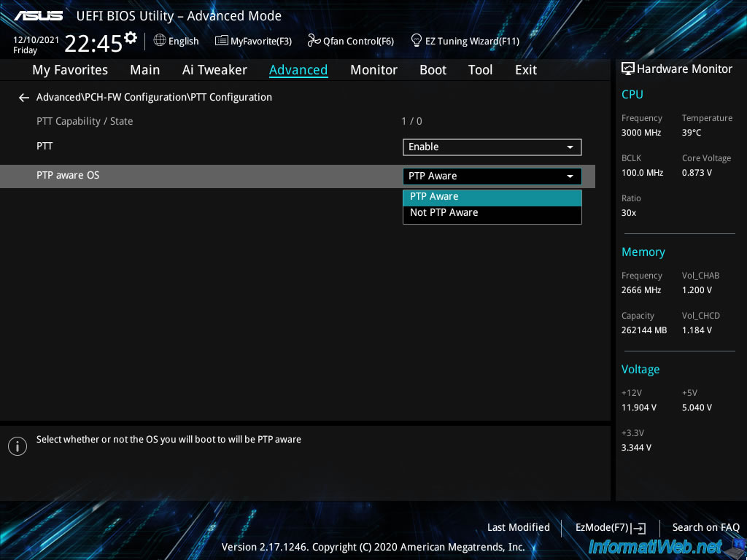Image resolution: width=747 pixels, height=560 pixels.
Task: Click the EzMode exit arrow icon
Action: pos(638,528)
